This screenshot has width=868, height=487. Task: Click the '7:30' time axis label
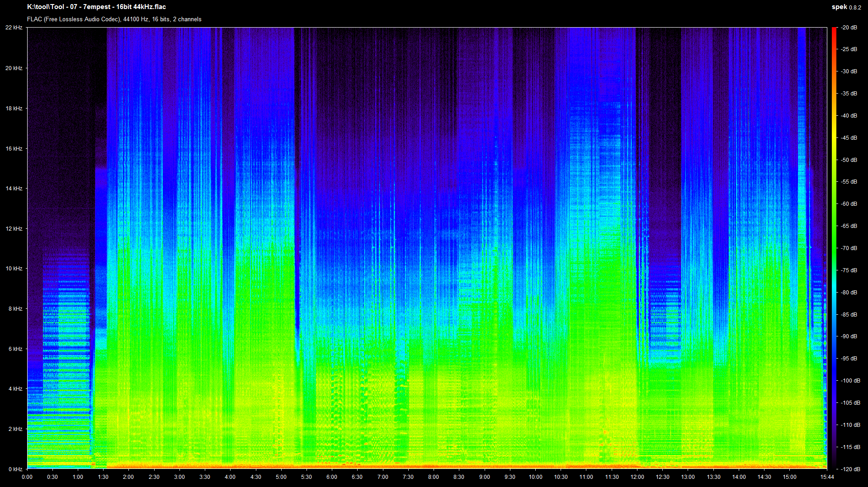tap(408, 477)
